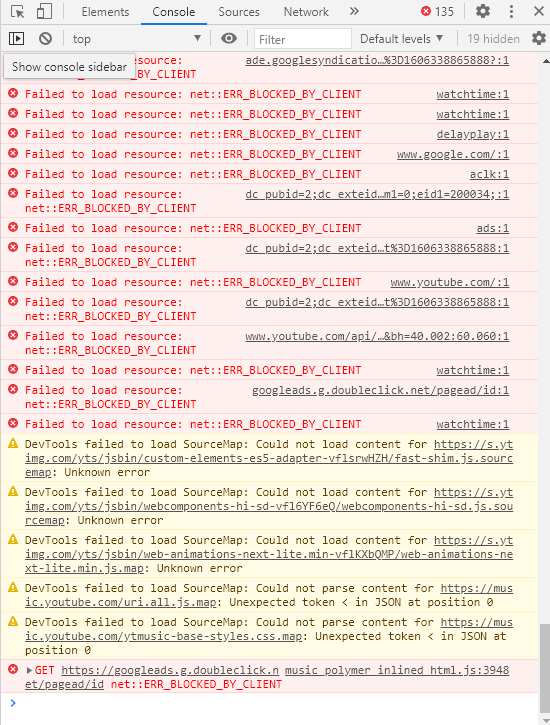Open www.youtube.com/api source link
Image resolution: width=550 pixels, height=725 pixels.
[377, 336]
